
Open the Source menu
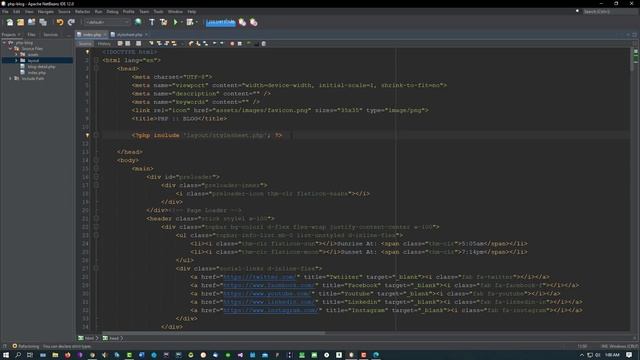(x=64, y=12)
